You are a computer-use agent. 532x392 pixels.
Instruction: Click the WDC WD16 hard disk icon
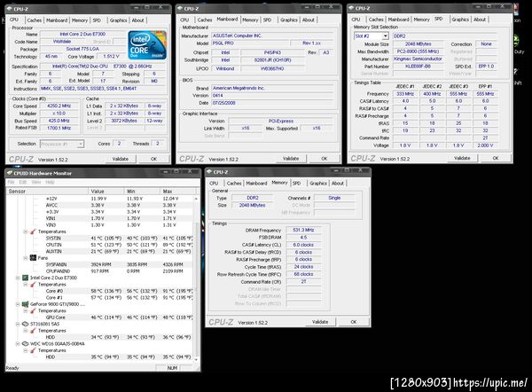pyautogui.click(x=25, y=343)
